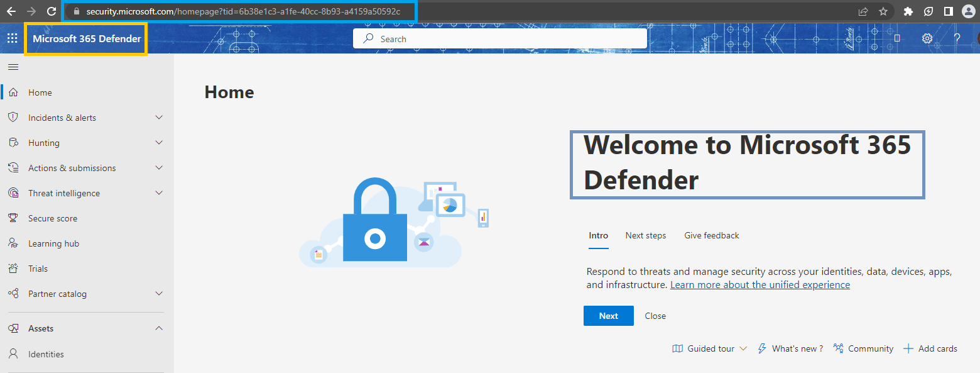Open the Give feedback tab

[x=711, y=235]
